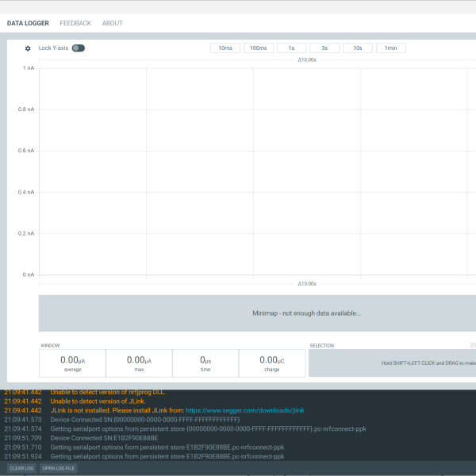This screenshot has width=476, height=476.
Task: Choose the 1min time window
Action: [x=390, y=48]
